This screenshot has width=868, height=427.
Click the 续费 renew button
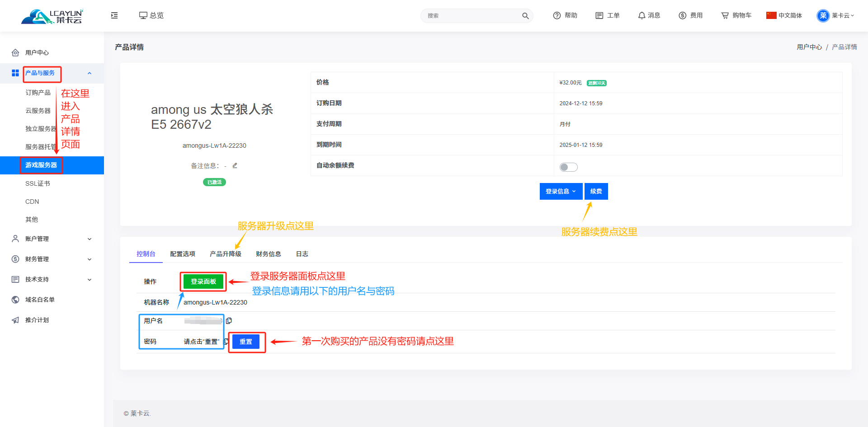pyautogui.click(x=596, y=191)
